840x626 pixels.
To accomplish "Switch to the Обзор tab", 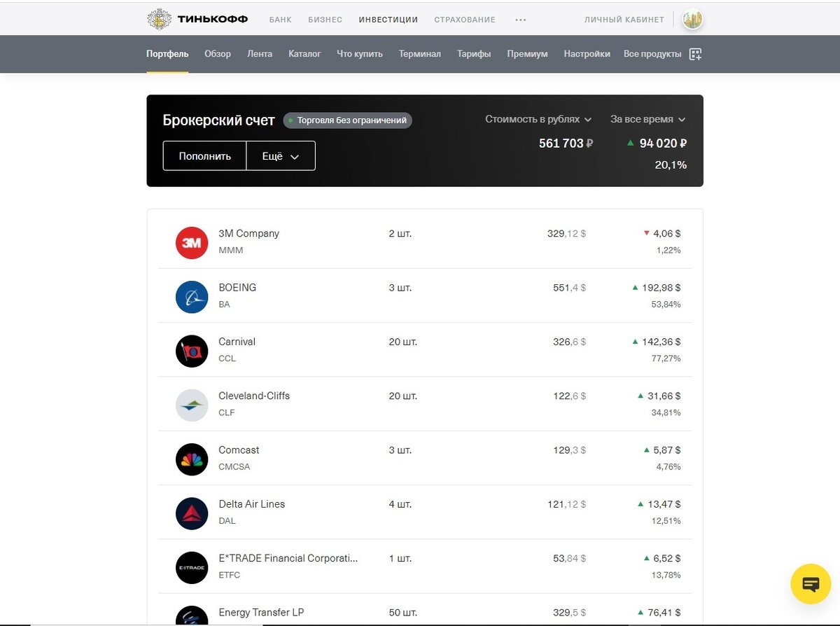I will tap(218, 54).
